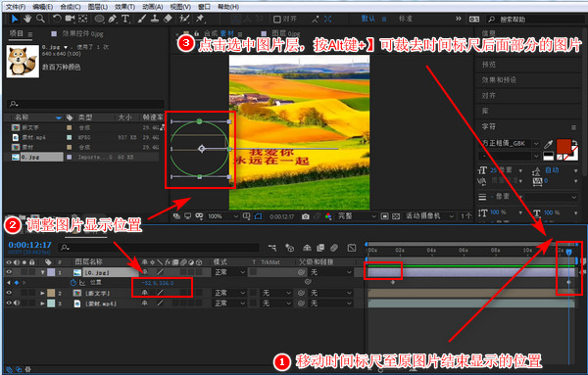
Task: Click the red text fill color swatch
Action: point(563,146)
